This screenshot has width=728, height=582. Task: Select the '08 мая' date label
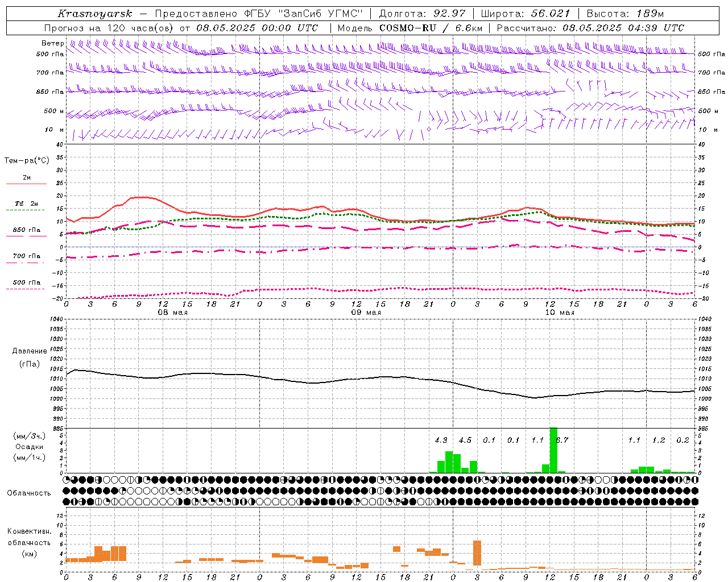coord(172,313)
